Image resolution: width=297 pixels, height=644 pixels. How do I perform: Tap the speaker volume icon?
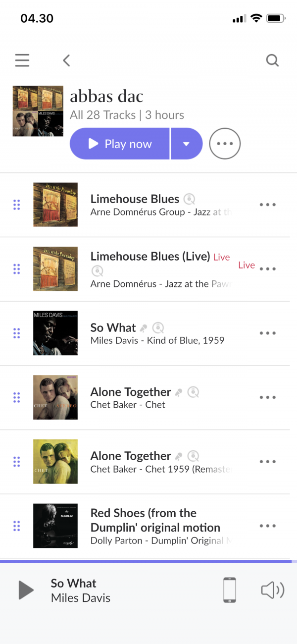(x=272, y=590)
